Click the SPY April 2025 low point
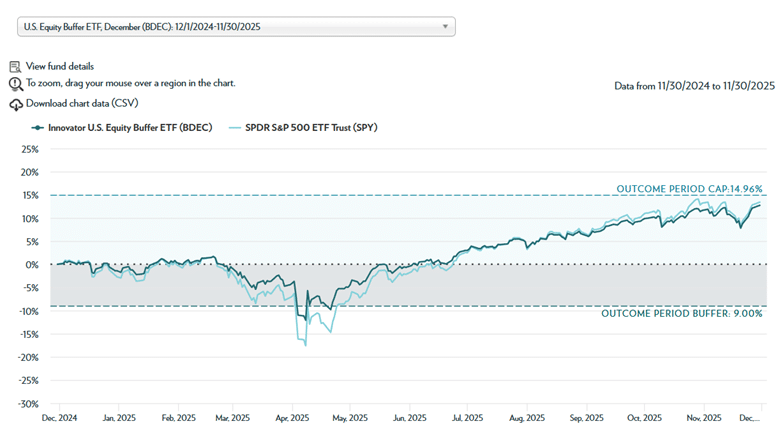Image resolution: width=780 pixels, height=433 pixels. pos(305,345)
